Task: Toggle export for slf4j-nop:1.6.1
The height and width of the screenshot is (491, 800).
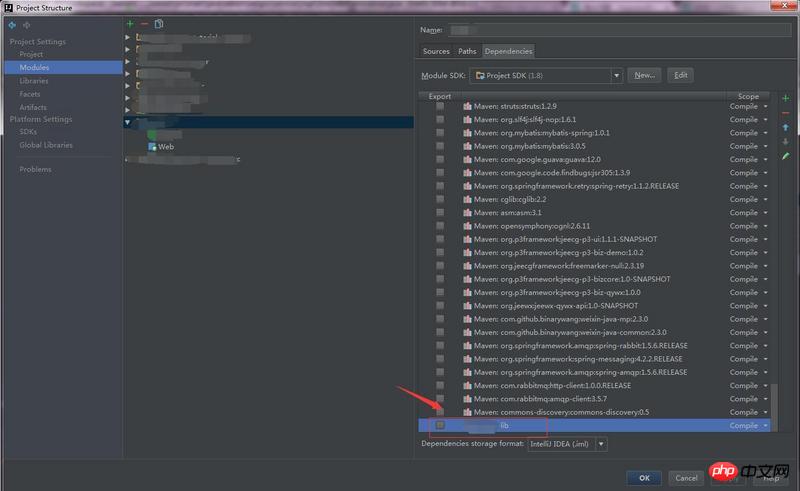Action: (x=440, y=119)
